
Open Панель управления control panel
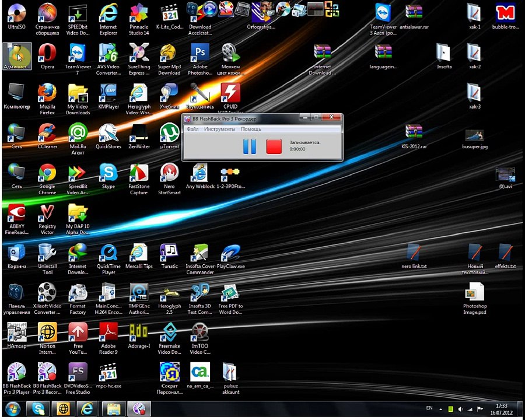(16, 299)
